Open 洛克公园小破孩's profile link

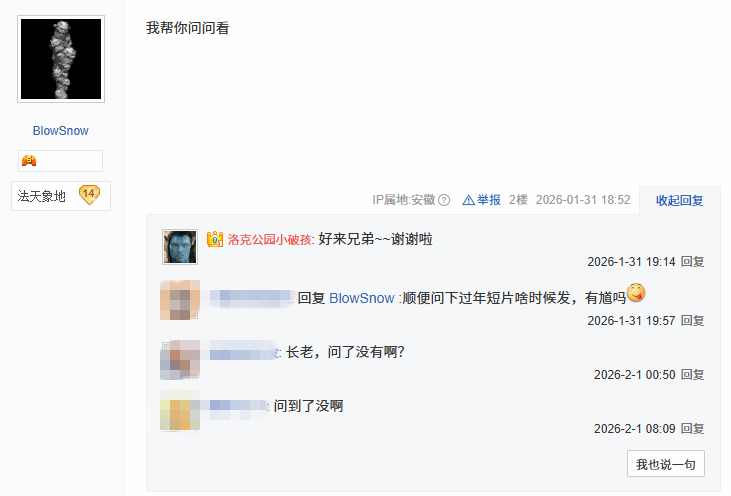[x=270, y=240]
